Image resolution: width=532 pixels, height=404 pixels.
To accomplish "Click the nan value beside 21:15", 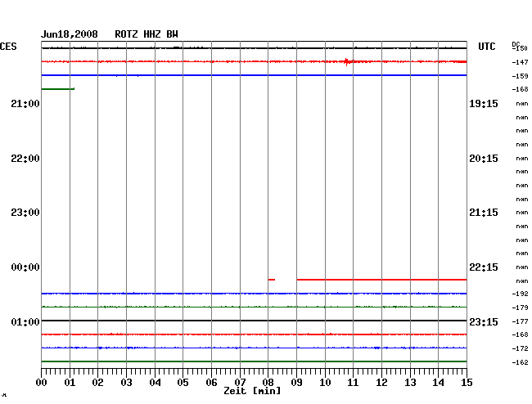I will coord(522,213).
